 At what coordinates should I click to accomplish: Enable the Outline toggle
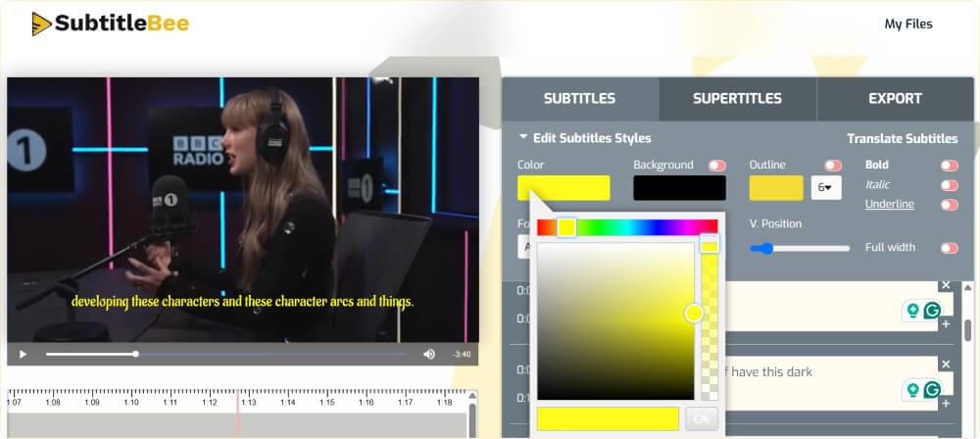click(833, 166)
